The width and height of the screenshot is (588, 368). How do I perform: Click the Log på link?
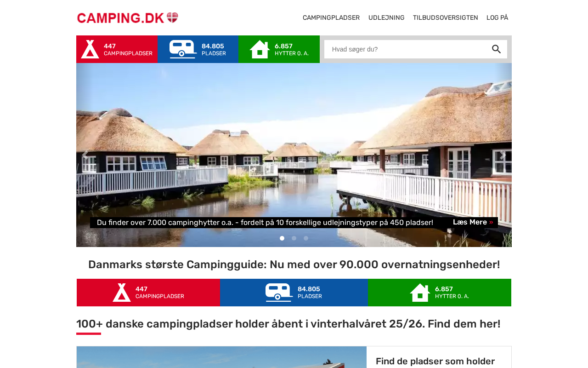pos(497,18)
